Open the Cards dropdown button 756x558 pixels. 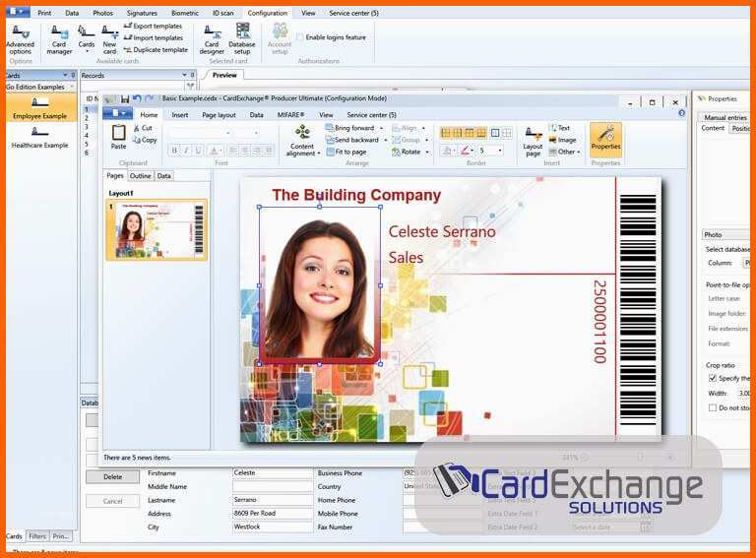[x=87, y=40]
